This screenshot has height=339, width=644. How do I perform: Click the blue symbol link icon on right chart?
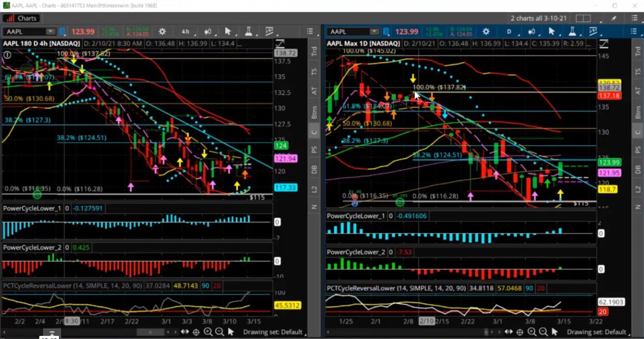(387, 32)
